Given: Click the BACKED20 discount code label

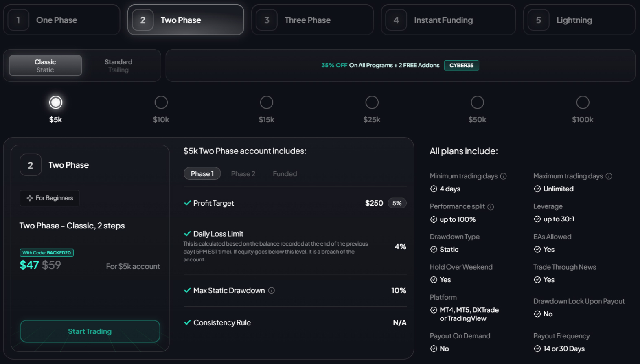Looking at the screenshot, I should [47, 253].
